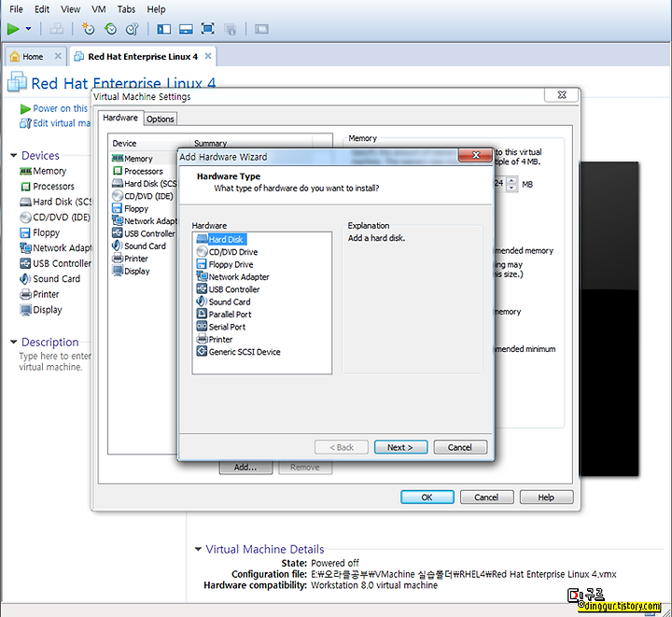Open the File menu
This screenshot has width=672, height=617.
[16, 9]
